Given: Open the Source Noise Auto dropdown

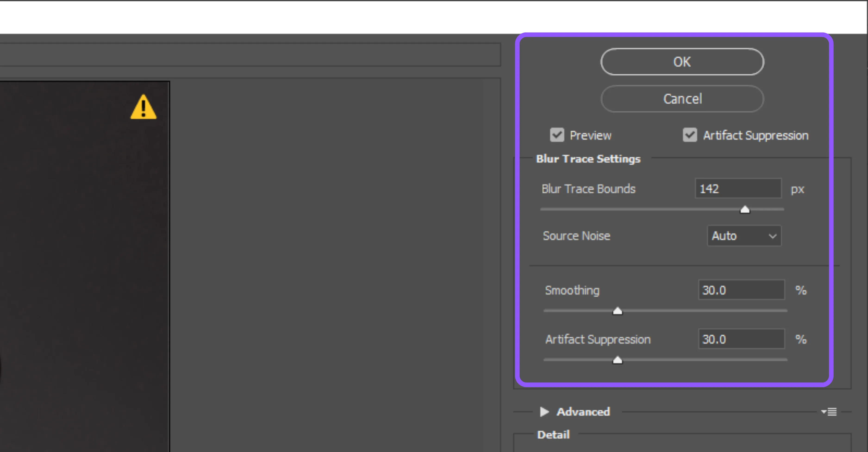Looking at the screenshot, I should tap(744, 236).
